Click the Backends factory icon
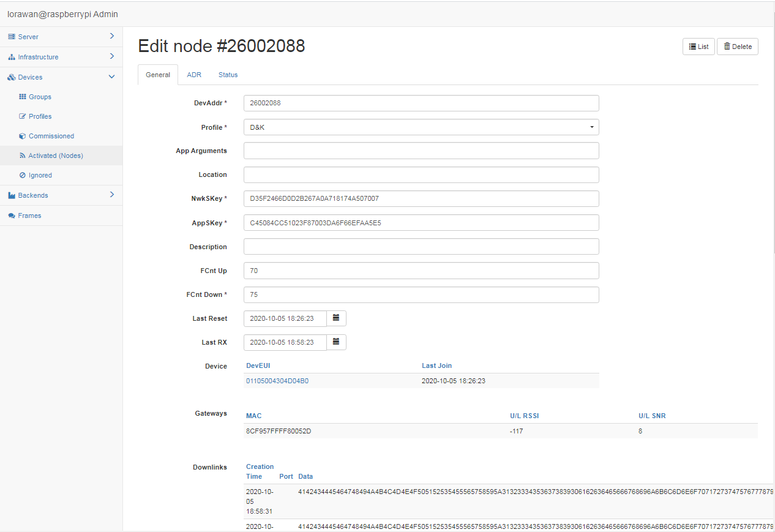The height and width of the screenshot is (532, 775). click(12, 195)
